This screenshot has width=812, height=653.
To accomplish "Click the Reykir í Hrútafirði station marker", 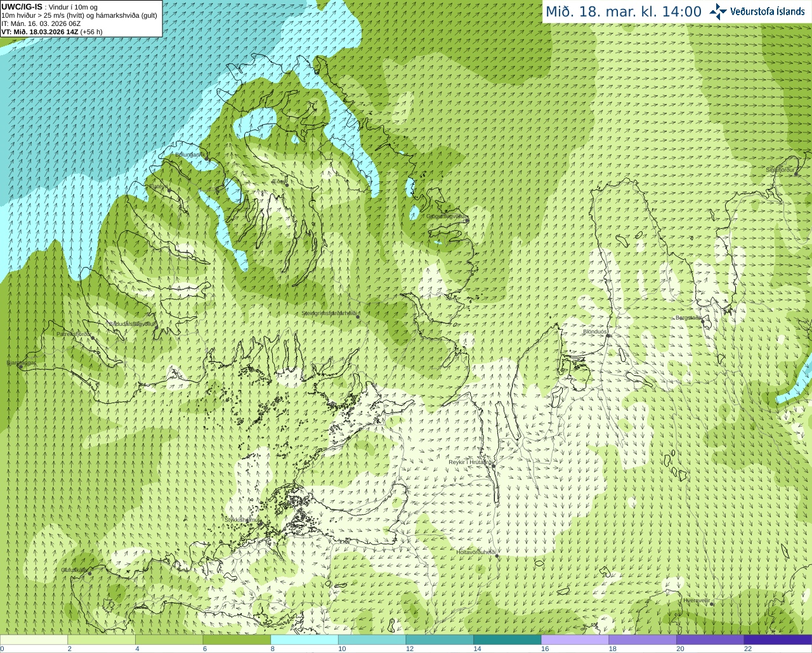I will click(x=494, y=466).
